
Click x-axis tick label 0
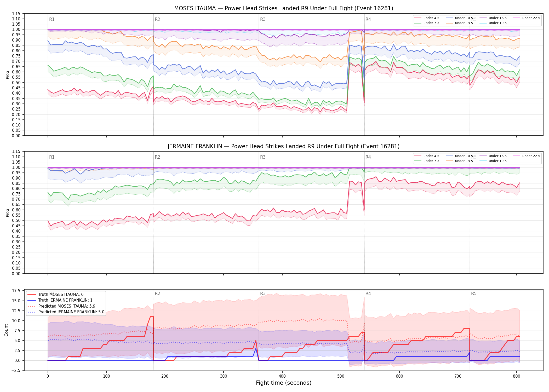pos(48,376)
